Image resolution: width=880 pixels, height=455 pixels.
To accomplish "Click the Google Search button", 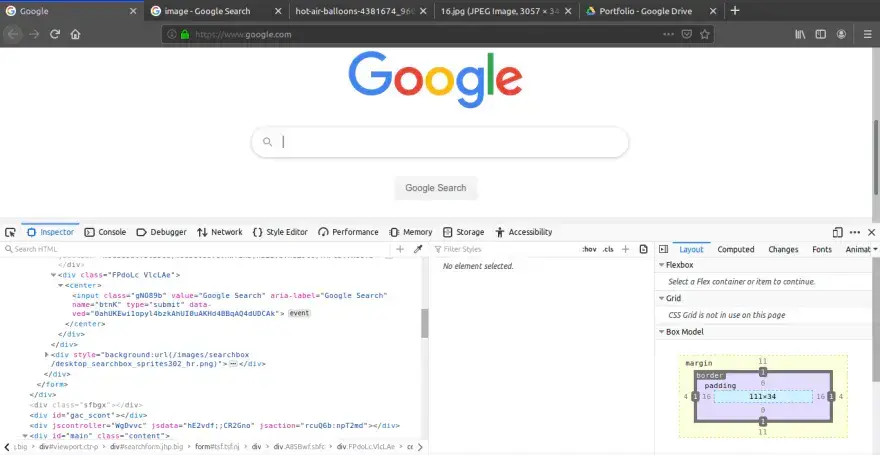I will pyautogui.click(x=435, y=188).
